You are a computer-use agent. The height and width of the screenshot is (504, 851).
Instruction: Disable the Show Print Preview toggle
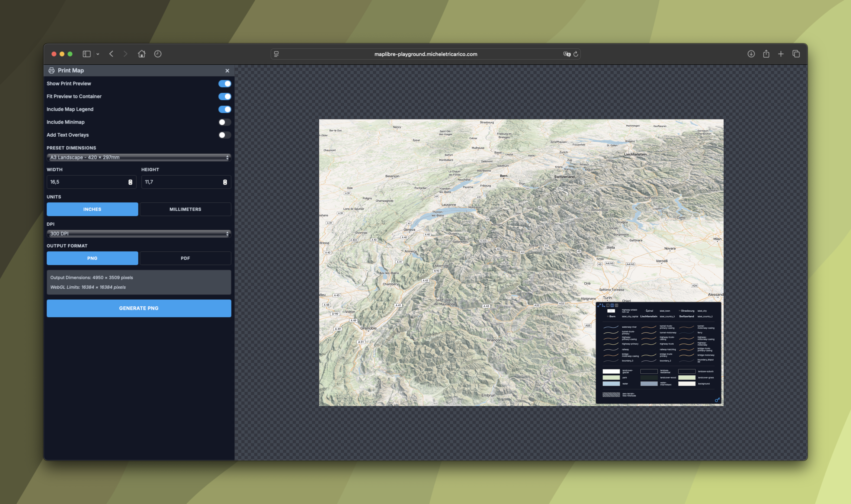point(224,83)
